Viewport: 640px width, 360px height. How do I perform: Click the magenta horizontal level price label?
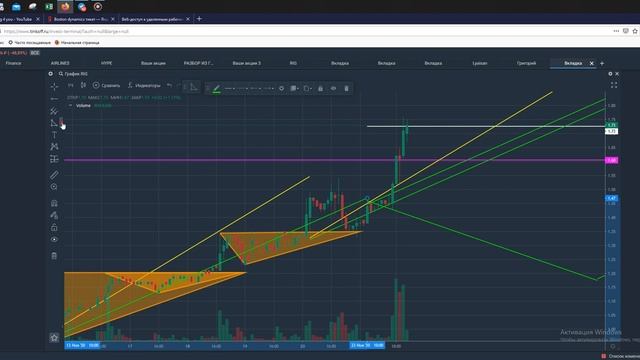point(612,160)
